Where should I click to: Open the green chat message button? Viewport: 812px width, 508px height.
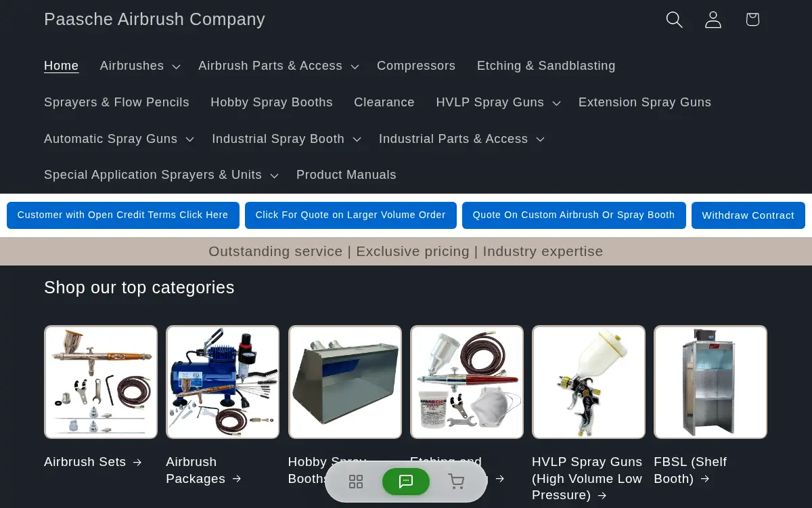coord(406,482)
